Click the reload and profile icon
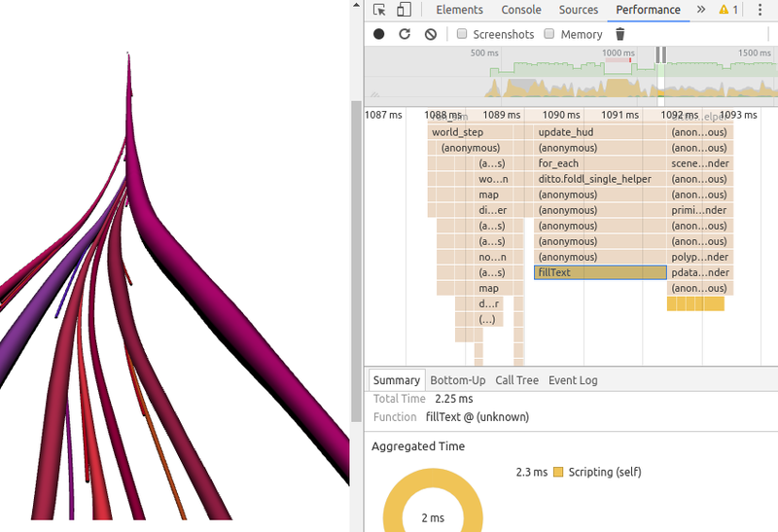This screenshot has height=532, width=778. tap(405, 34)
